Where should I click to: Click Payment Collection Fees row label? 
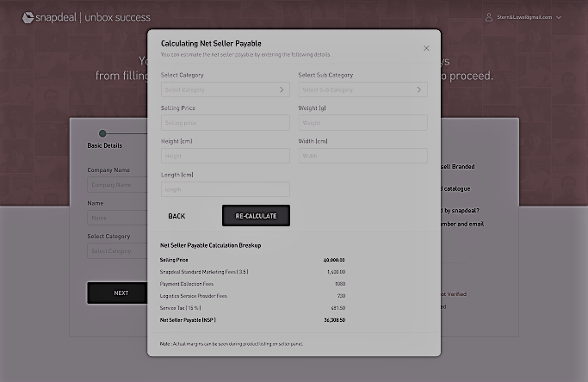(x=186, y=284)
